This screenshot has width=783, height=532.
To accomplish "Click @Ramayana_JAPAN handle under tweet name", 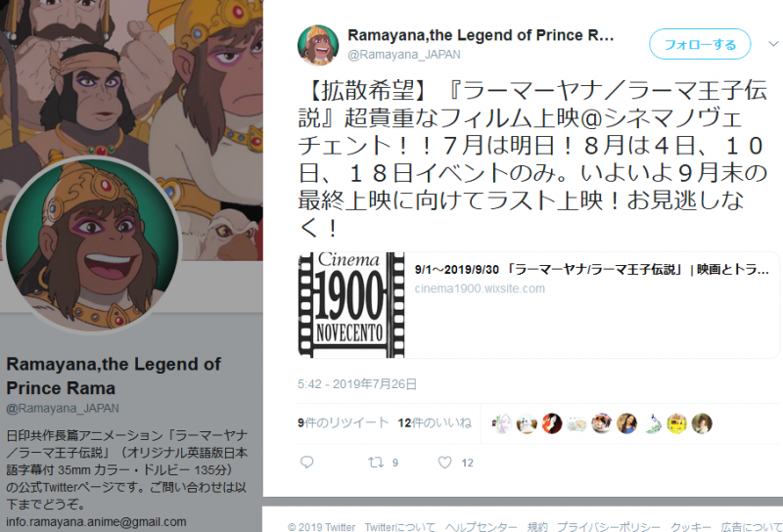I will pyautogui.click(x=404, y=54).
